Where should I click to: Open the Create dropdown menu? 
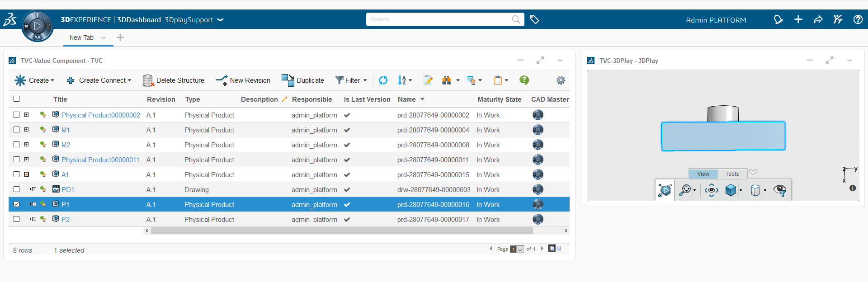pos(35,80)
